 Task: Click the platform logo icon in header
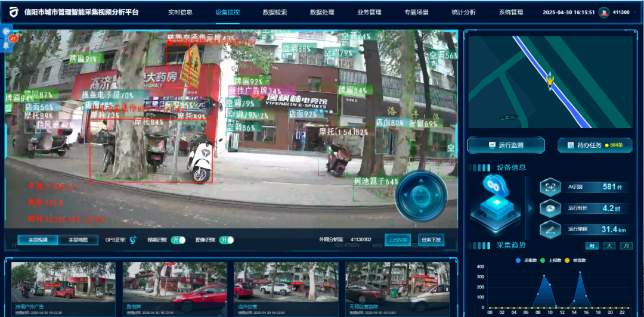pyautogui.click(x=14, y=13)
